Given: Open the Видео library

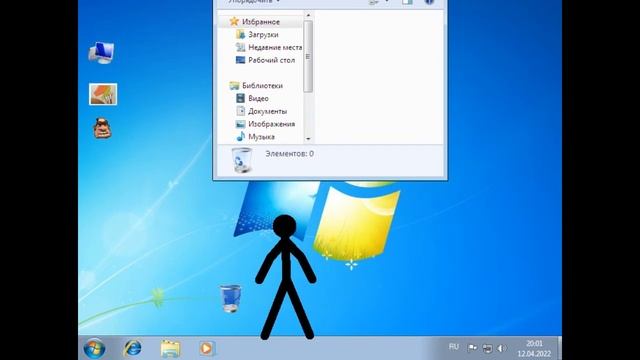Looking at the screenshot, I should pyautogui.click(x=258, y=98).
